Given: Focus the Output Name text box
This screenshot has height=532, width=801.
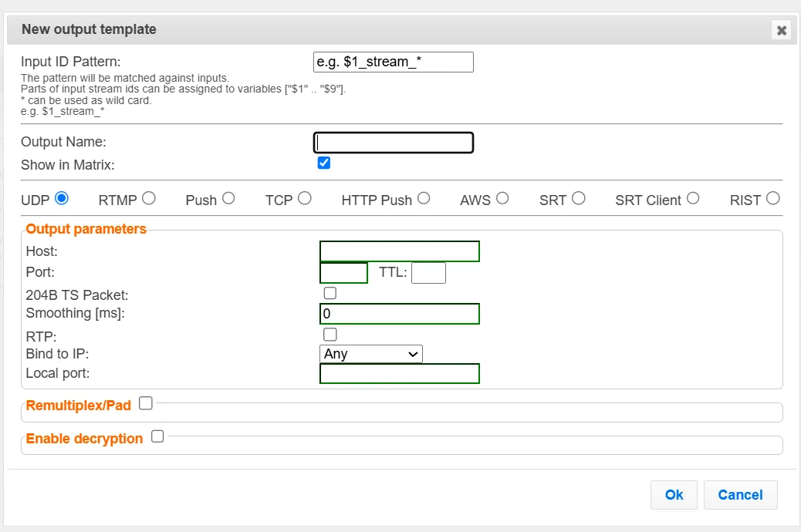Looking at the screenshot, I should click(x=394, y=143).
